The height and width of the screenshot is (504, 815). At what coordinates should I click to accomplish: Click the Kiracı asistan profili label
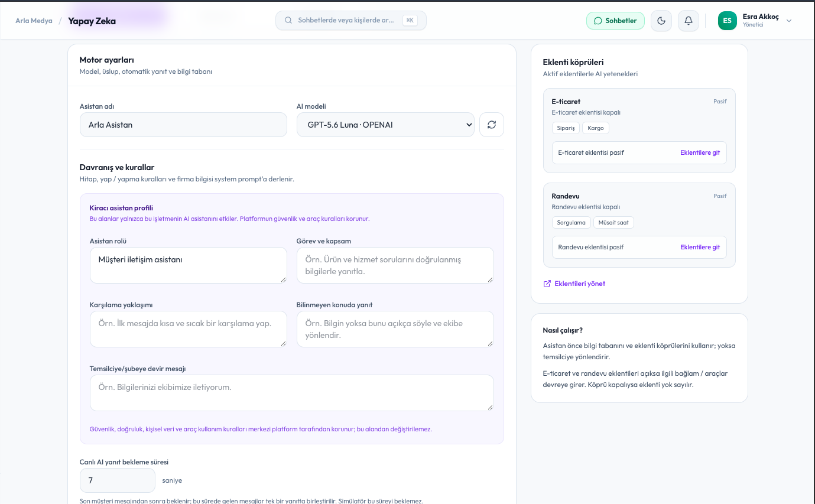[121, 208]
